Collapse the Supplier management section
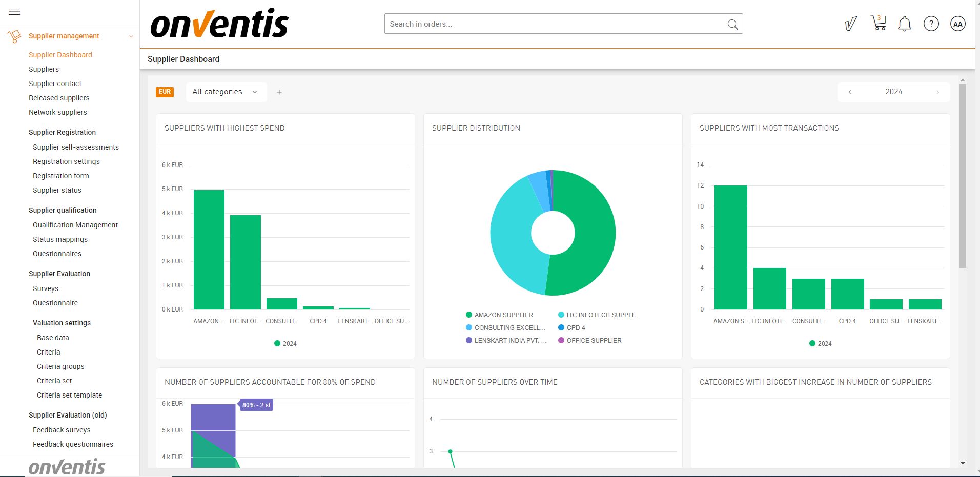Viewport: 980px width, 477px height. 131,36
